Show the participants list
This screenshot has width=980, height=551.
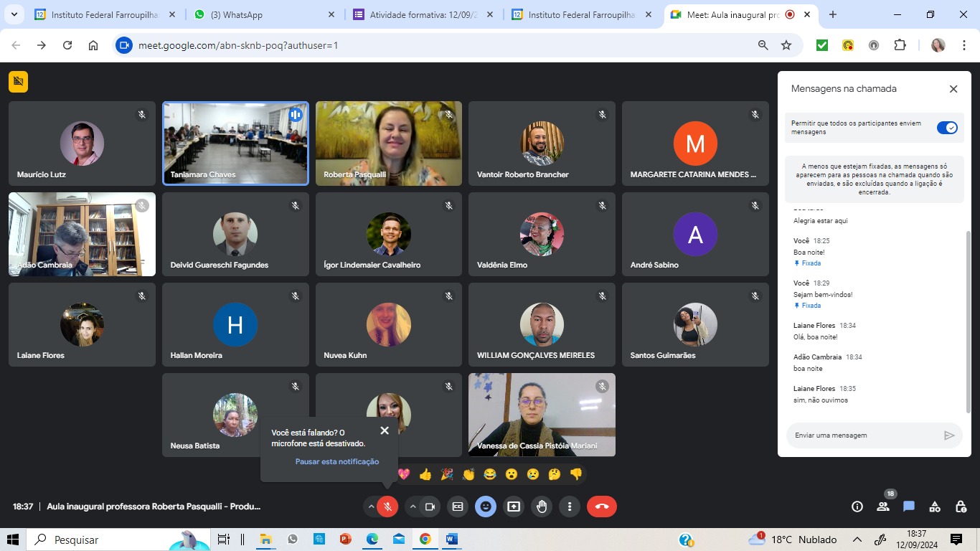[883, 507]
